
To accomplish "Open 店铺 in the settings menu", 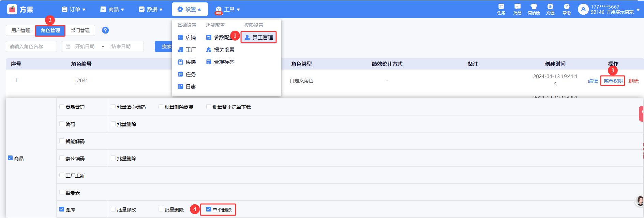I will coord(187,37).
